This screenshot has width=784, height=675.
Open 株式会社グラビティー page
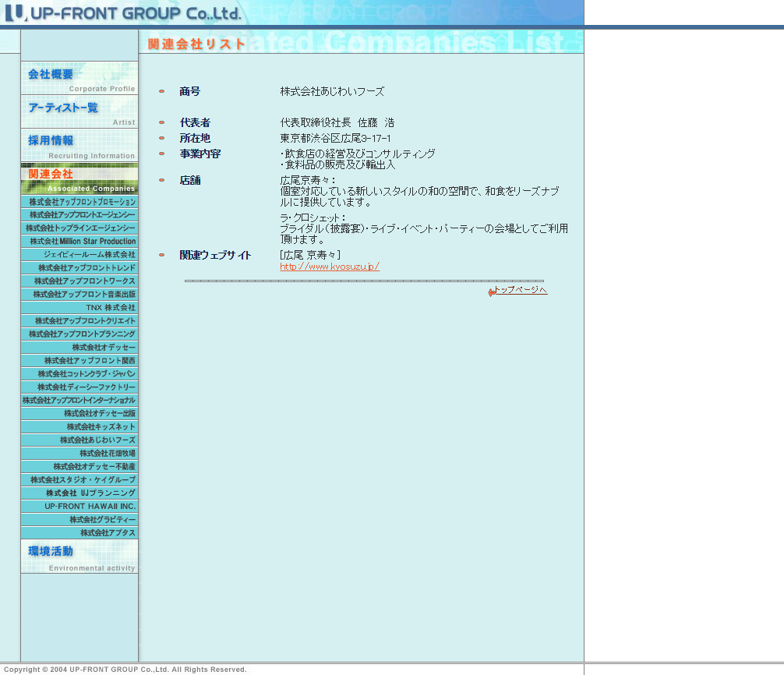[x=79, y=519]
